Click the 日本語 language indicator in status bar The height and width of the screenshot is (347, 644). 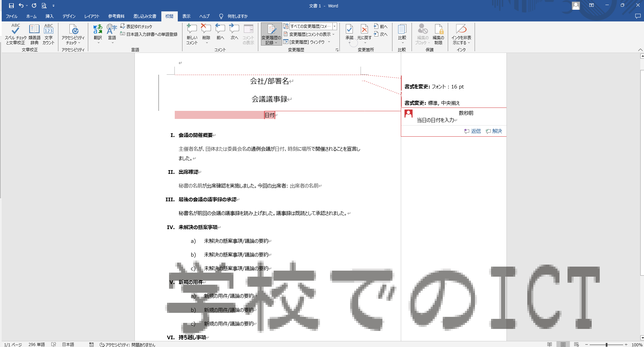pos(68,344)
